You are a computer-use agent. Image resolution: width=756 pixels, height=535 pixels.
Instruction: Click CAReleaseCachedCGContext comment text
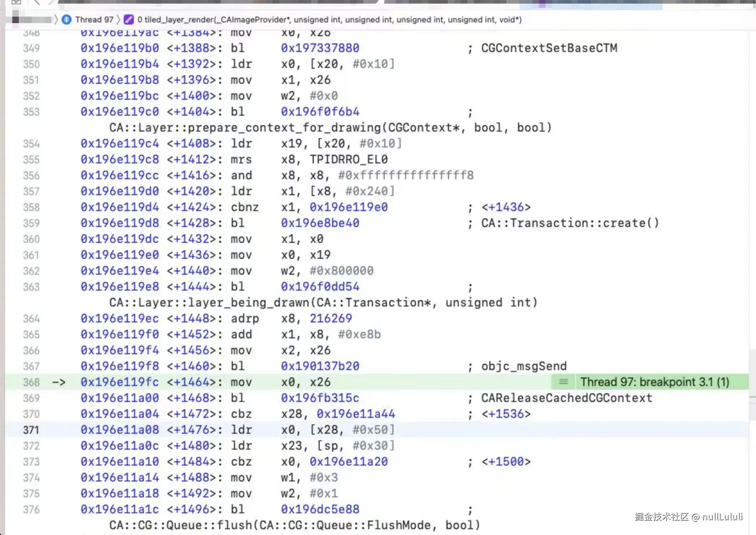pos(566,398)
